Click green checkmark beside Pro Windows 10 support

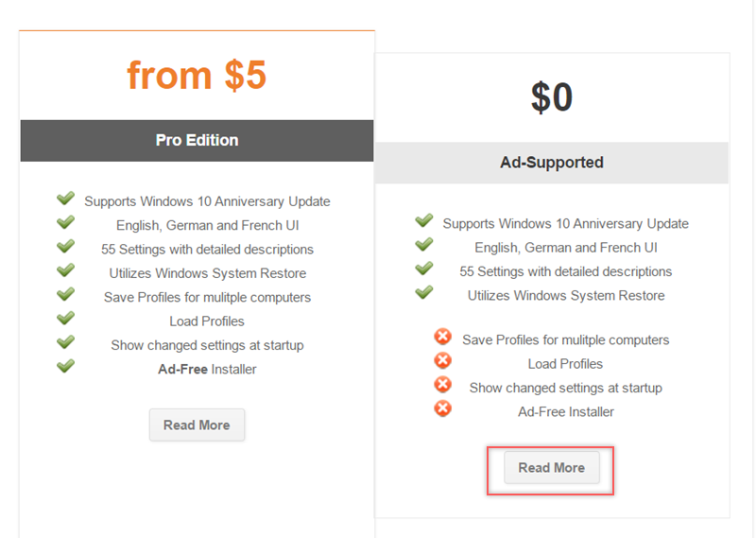pos(65,199)
